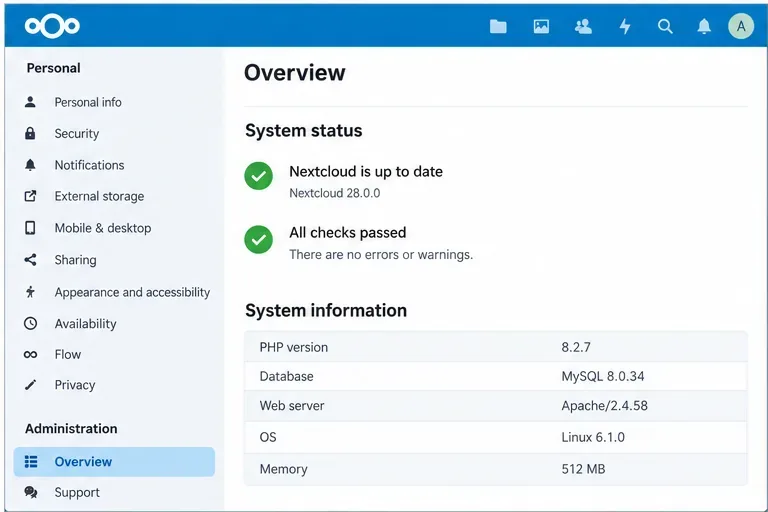
Task: Click the Linux 6.1.0 value
Action: (x=593, y=437)
